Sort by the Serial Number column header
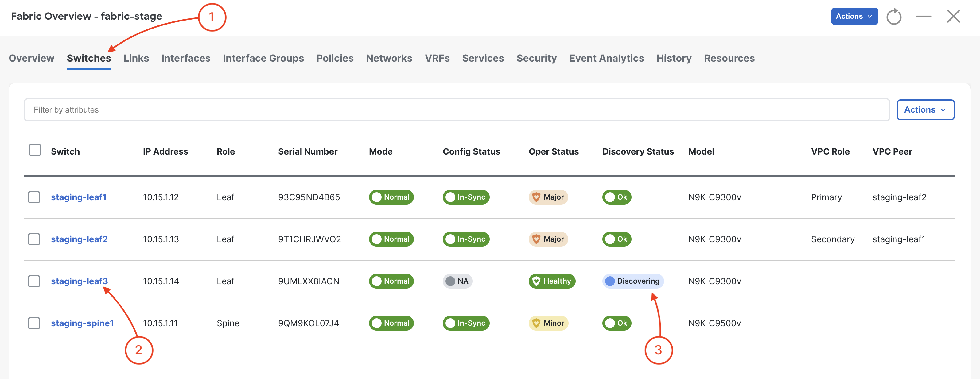 pos(308,152)
